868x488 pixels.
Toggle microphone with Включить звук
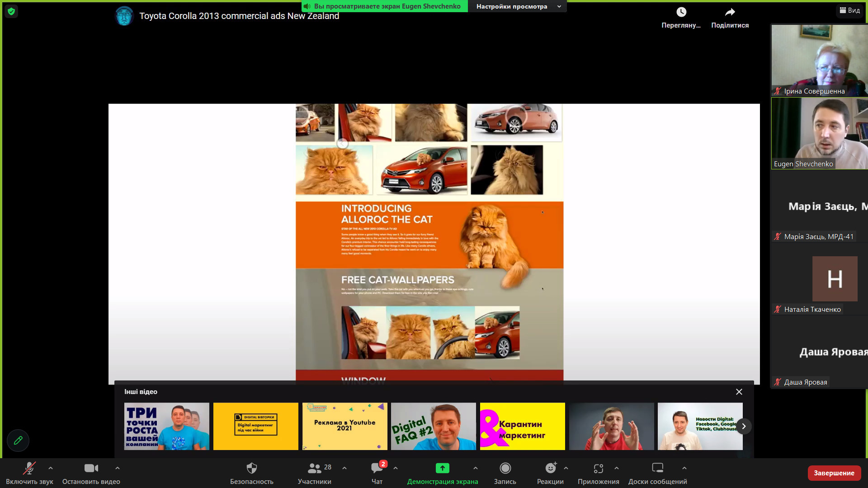(x=29, y=473)
